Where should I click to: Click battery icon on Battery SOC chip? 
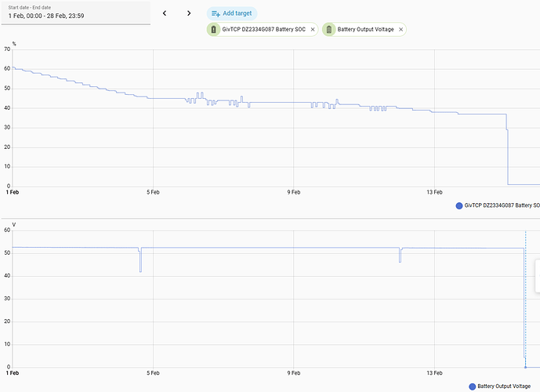213,29
